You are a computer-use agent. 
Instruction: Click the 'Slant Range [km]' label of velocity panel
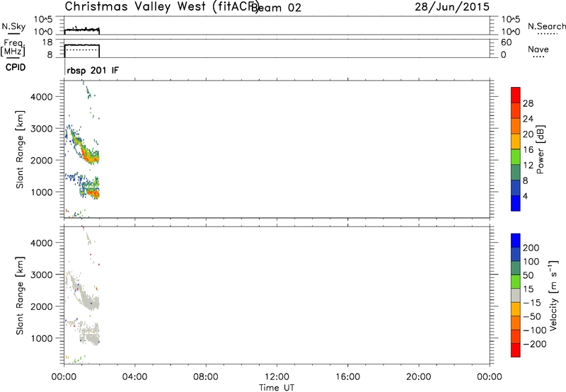(x=20, y=296)
